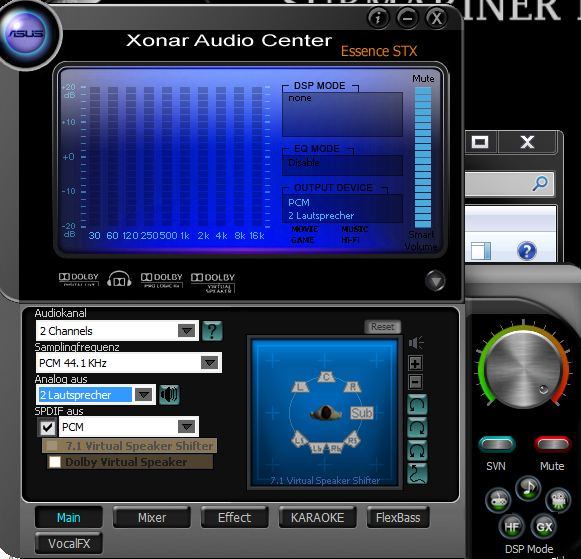This screenshot has width=581, height=559.
Task: Switch to the Main tab
Action: [69, 517]
